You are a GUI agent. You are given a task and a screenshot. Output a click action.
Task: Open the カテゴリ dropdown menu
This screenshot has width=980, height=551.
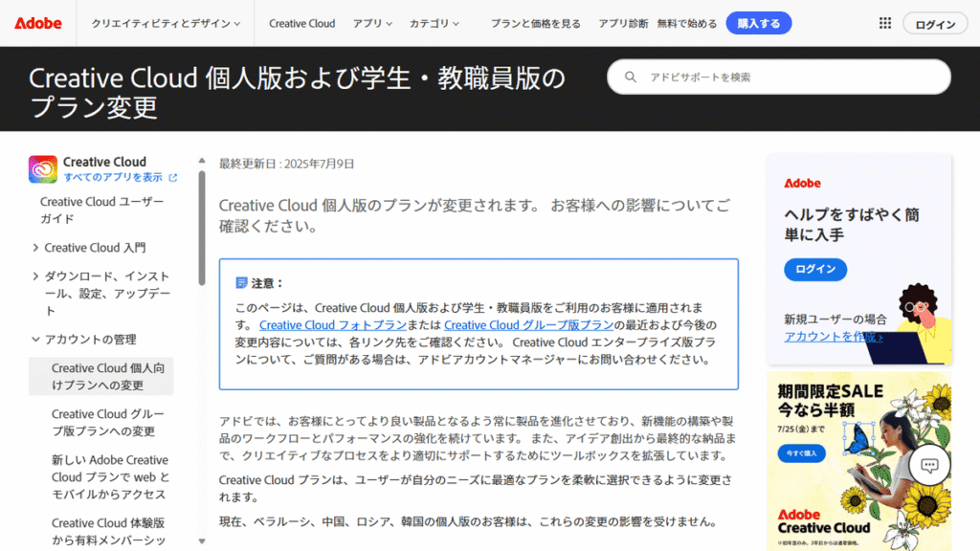tap(434, 23)
